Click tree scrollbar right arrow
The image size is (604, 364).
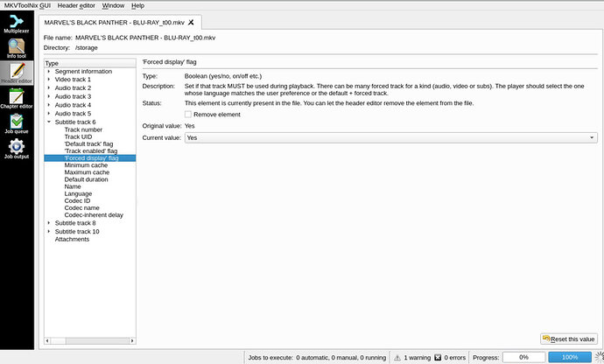132,341
